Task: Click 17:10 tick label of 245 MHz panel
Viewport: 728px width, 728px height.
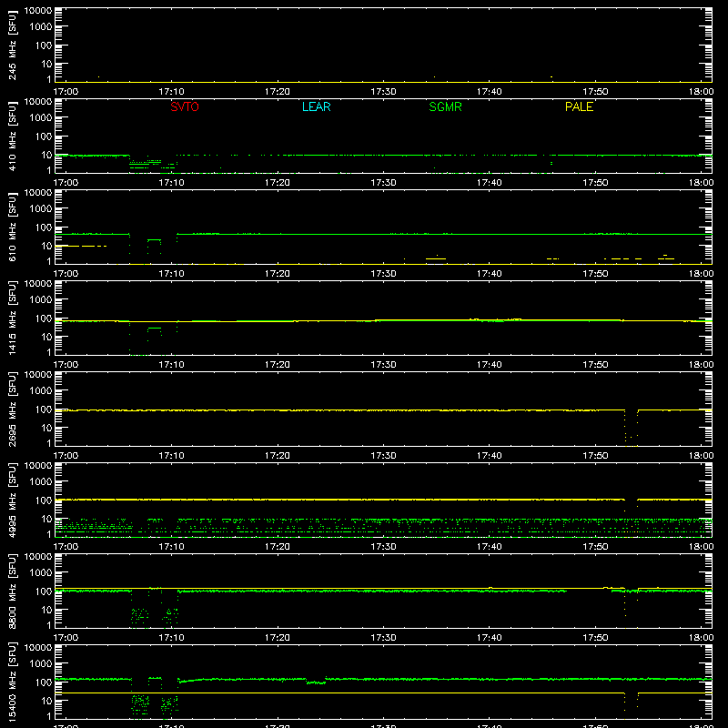Action: tap(171, 92)
